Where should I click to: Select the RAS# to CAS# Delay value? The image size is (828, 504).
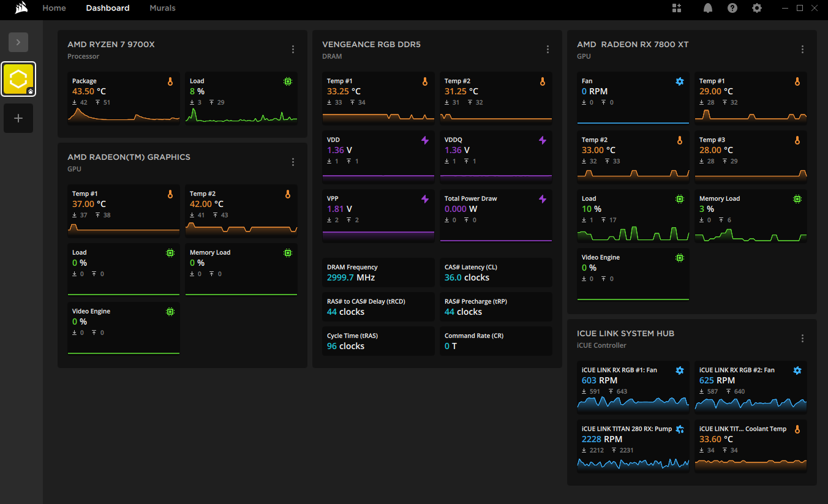coord(345,312)
